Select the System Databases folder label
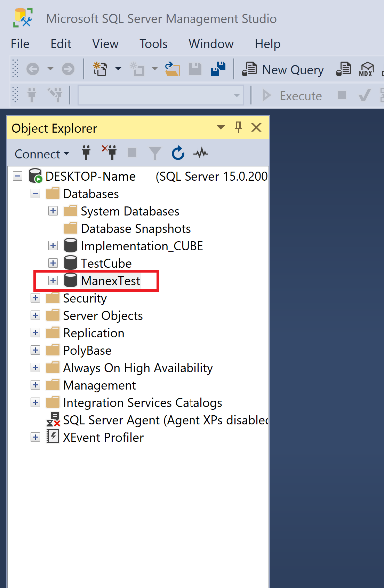Viewport: 384px width, 588px height. coord(130,211)
